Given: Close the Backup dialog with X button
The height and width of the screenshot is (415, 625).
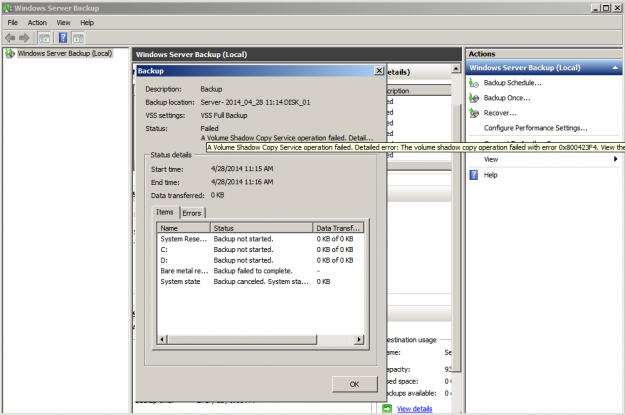Looking at the screenshot, I should (377, 72).
